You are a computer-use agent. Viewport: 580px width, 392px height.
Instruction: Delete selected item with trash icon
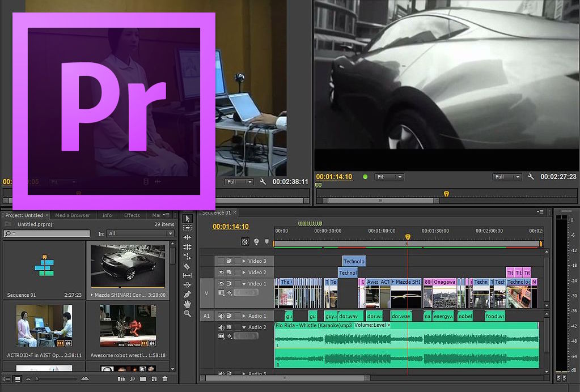tap(165, 379)
